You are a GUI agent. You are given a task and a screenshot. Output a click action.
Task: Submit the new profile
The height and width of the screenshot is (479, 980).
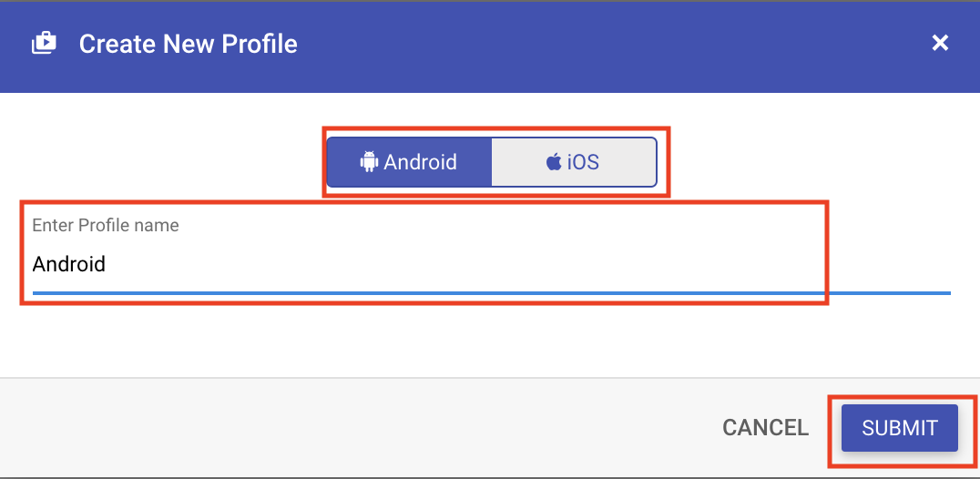(899, 427)
